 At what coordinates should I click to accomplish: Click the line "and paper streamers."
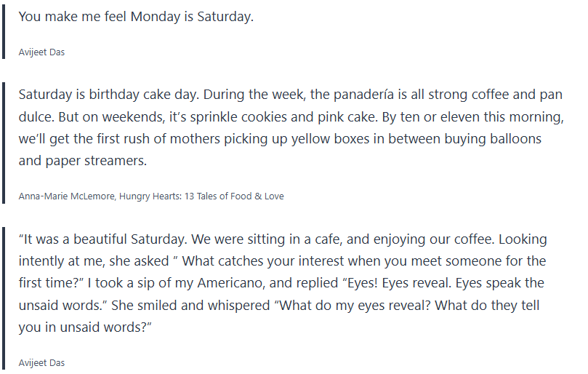(82, 161)
